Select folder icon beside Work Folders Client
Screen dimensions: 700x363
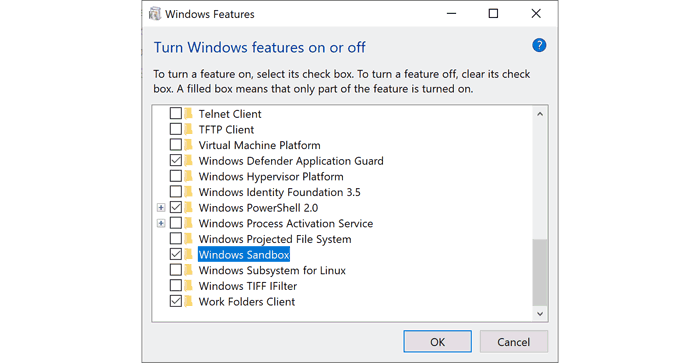tap(188, 301)
